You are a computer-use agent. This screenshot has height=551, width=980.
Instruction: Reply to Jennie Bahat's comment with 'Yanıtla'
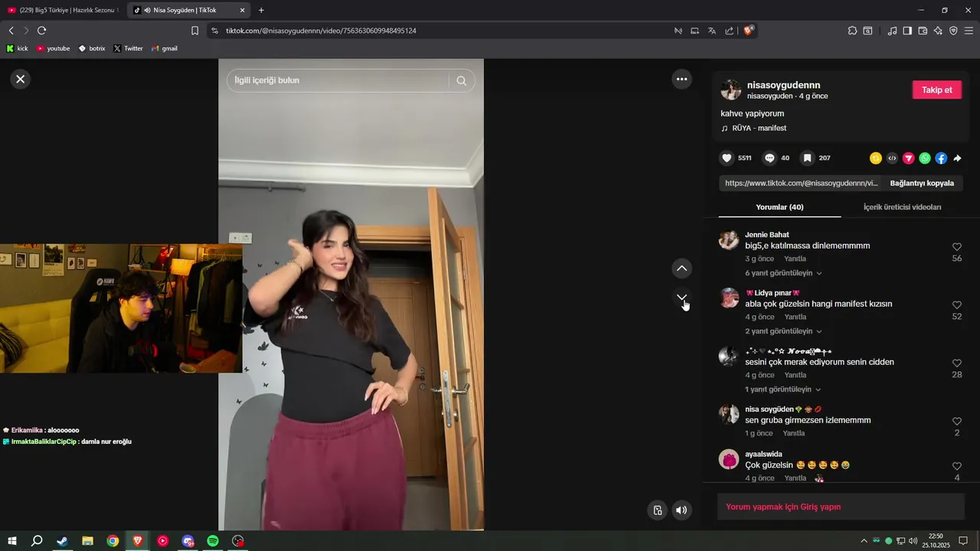click(x=795, y=259)
